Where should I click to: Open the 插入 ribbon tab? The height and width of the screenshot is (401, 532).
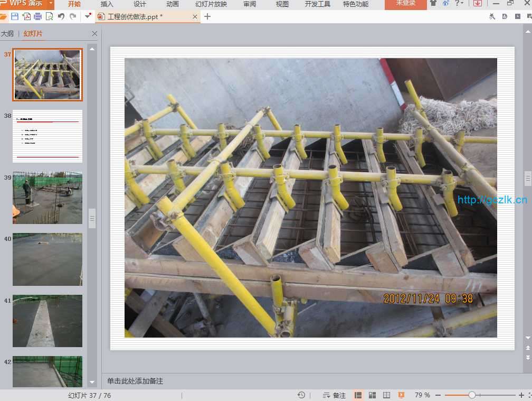tap(107, 4)
